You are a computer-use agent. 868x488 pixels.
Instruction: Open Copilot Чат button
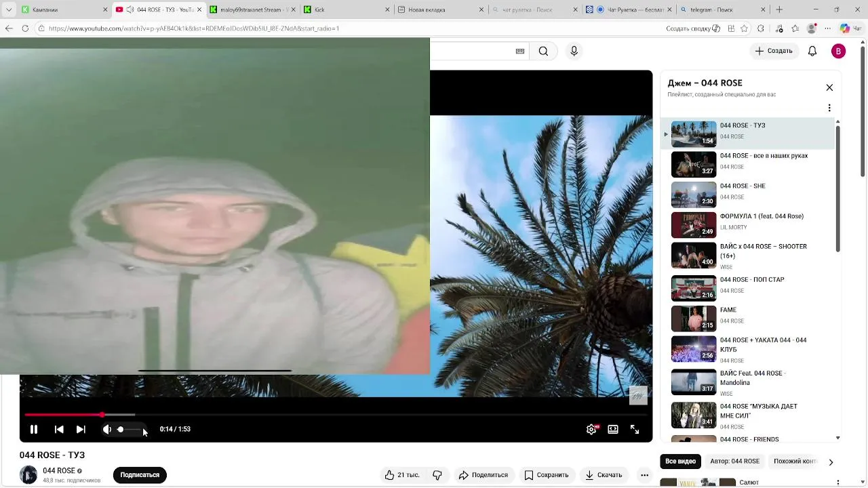click(x=850, y=28)
